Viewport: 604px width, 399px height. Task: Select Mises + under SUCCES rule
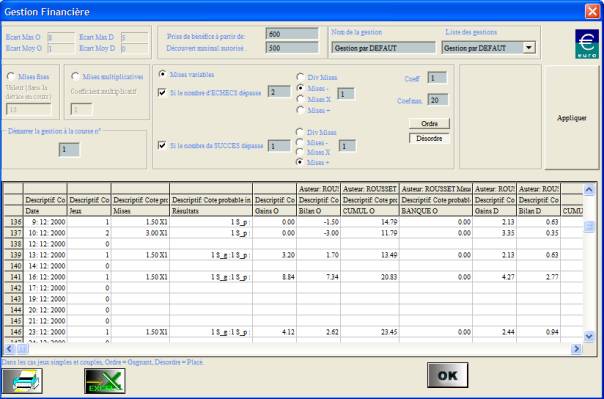(x=300, y=162)
